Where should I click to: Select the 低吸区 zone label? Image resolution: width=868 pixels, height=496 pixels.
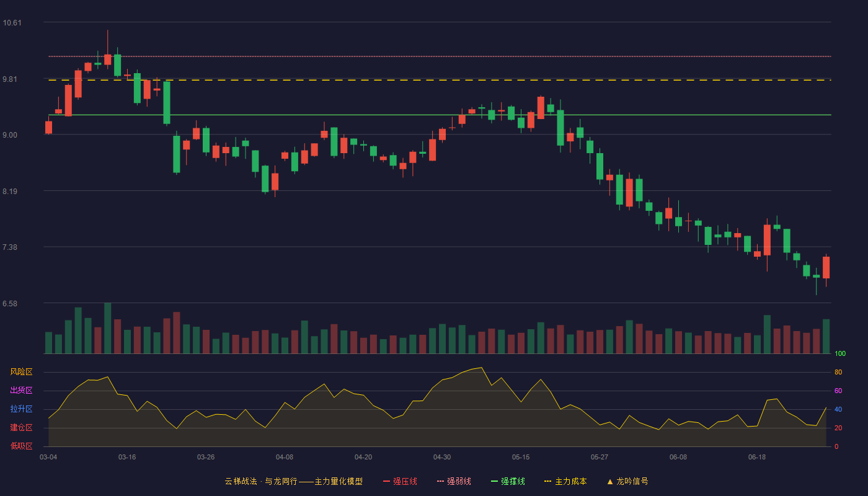[21, 446]
